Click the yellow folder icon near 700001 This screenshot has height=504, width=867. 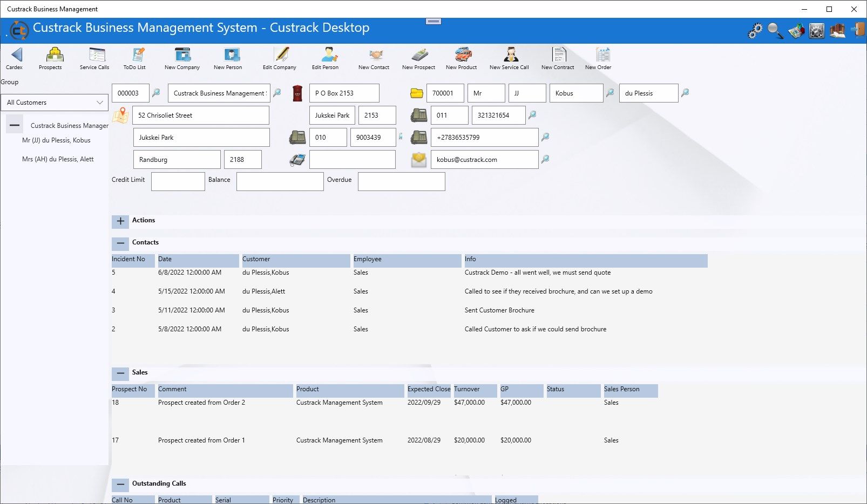417,93
